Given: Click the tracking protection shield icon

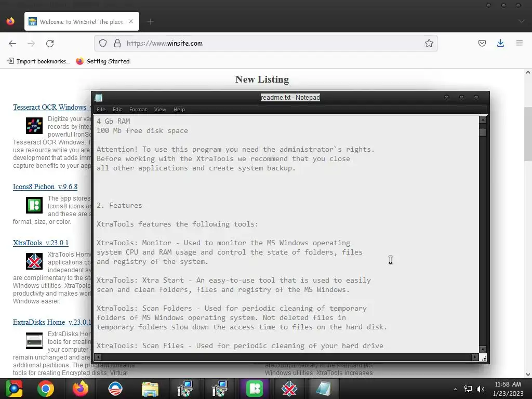Looking at the screenshot, I should (x=103, y=44).
